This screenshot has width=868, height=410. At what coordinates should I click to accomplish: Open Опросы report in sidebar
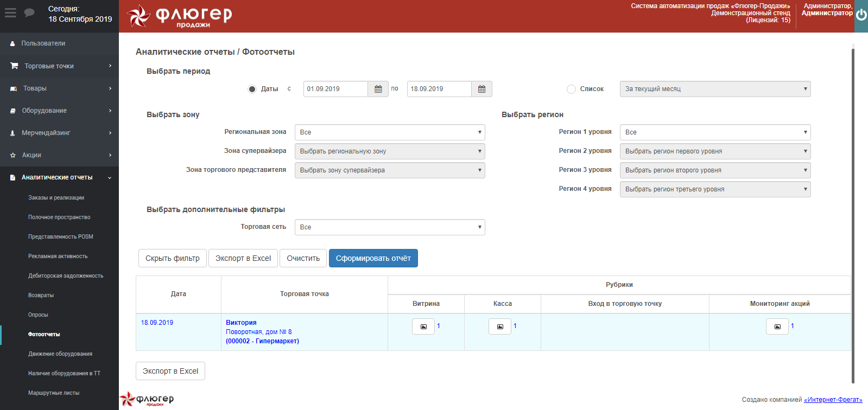(39, 315)
